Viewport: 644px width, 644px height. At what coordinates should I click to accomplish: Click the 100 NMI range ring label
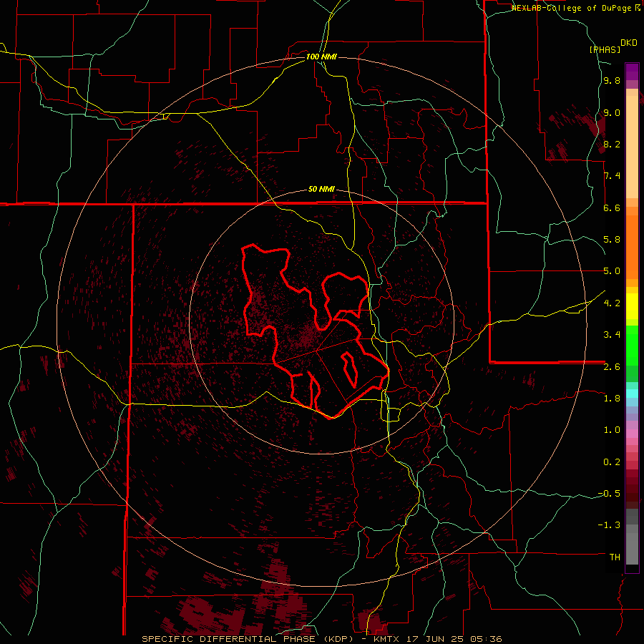[321, 57]
